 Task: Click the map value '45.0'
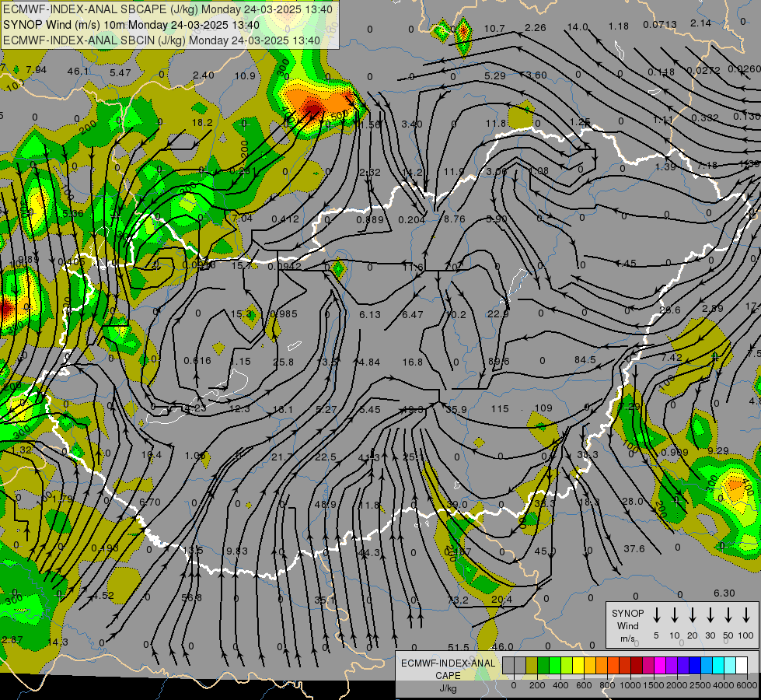(545, 551)
